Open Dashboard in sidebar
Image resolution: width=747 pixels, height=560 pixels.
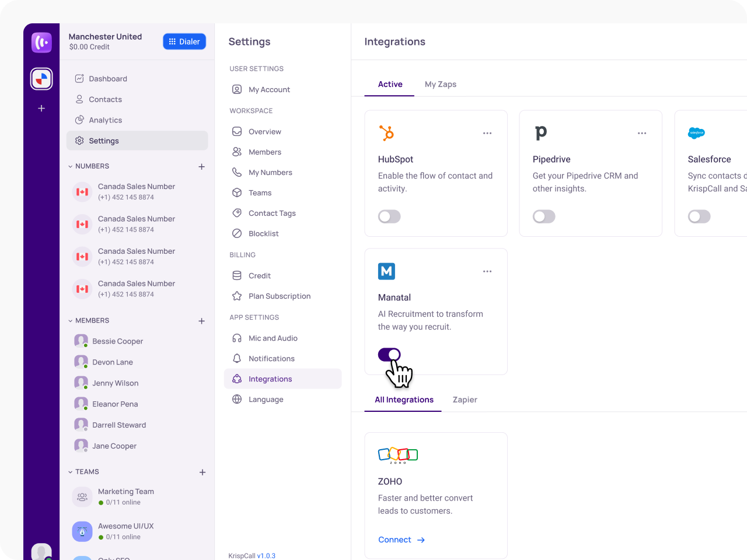[137, 79]
